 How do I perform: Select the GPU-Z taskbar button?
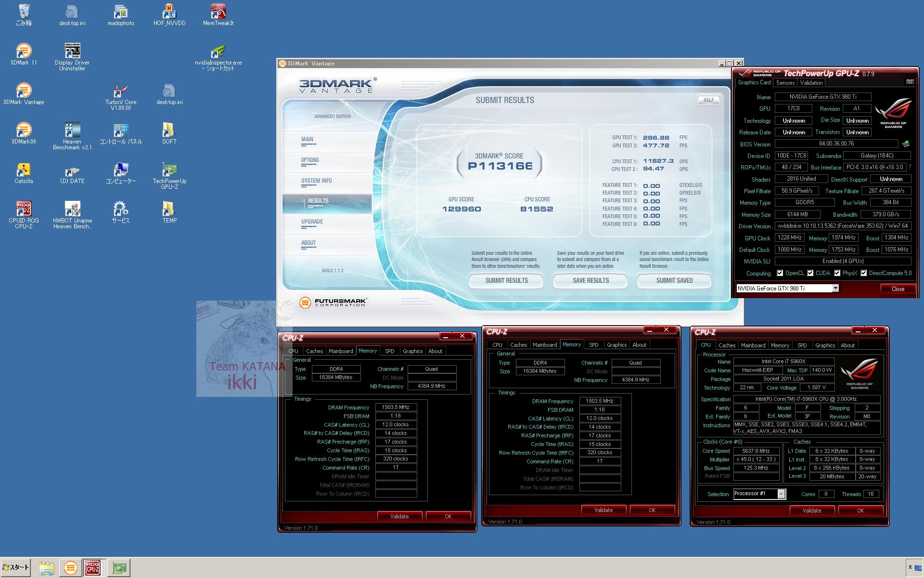(119, 568)
